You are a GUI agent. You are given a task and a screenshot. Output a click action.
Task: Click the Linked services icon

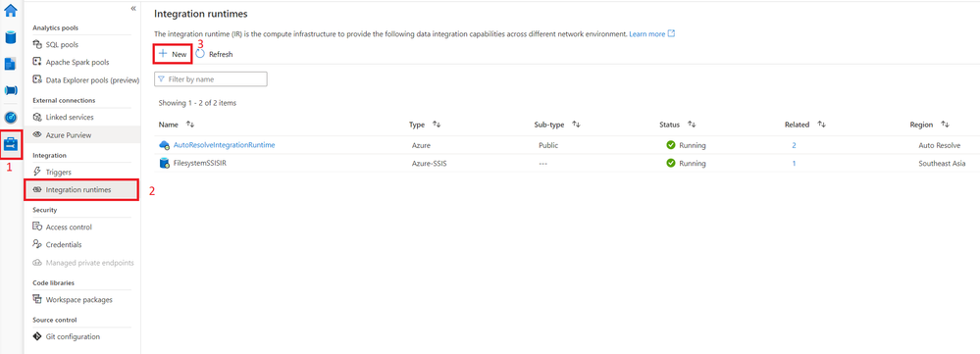click(x=37, y=118)
